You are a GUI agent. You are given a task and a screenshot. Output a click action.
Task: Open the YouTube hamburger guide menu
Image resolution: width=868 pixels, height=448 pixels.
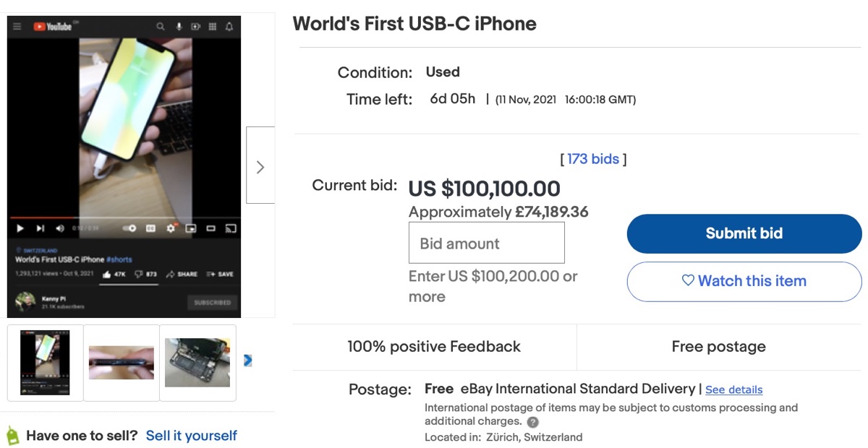point(17,27)
